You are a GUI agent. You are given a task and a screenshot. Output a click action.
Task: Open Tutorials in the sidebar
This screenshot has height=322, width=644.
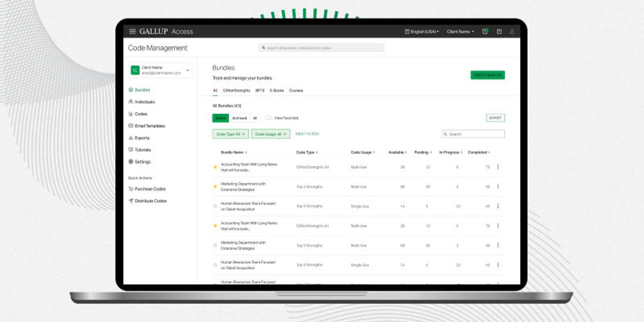pos(140,150)
